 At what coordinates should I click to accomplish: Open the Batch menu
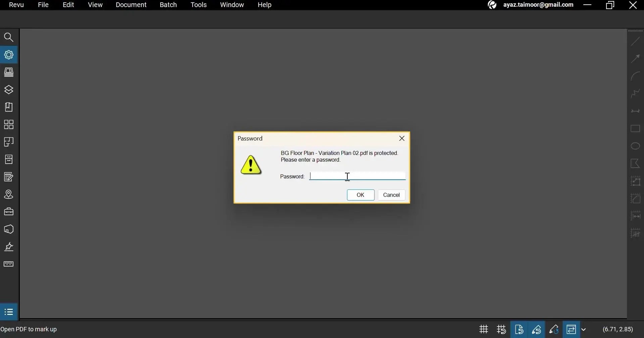[168, 5]
